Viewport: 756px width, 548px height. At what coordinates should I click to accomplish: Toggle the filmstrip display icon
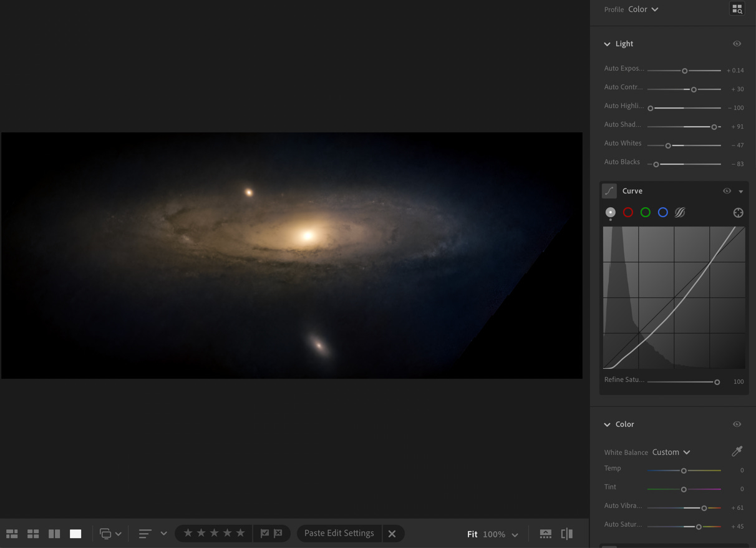(x=545, y=534)
